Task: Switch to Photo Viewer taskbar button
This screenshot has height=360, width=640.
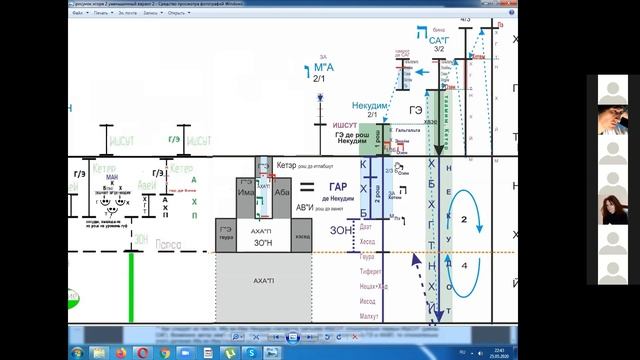Action: tap(272, 353)
